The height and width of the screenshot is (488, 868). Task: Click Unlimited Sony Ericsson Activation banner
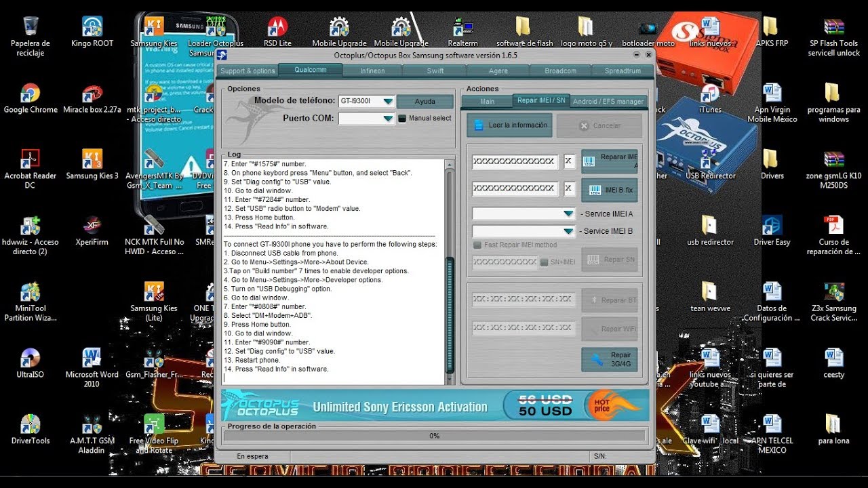click(x=435, y=405)
